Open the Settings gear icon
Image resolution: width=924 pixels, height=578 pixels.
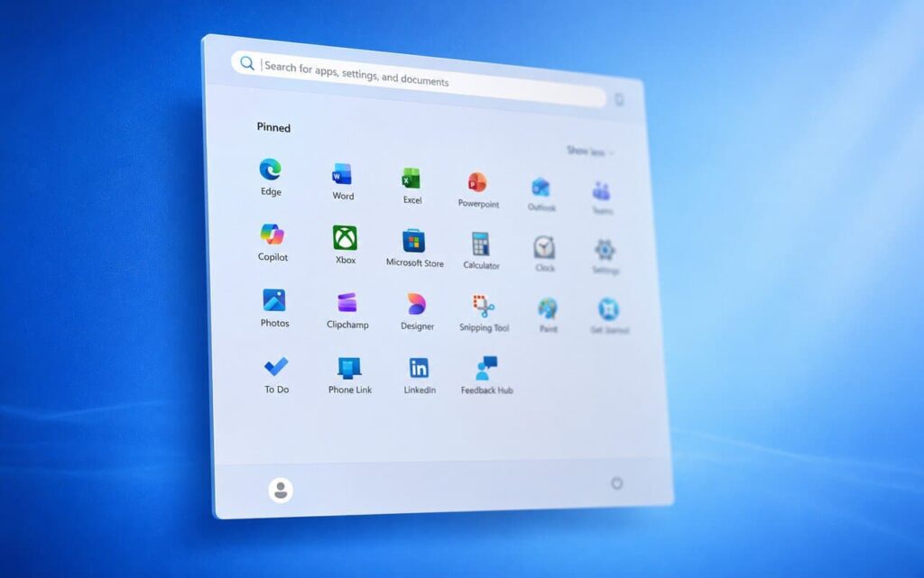[605, 250]
